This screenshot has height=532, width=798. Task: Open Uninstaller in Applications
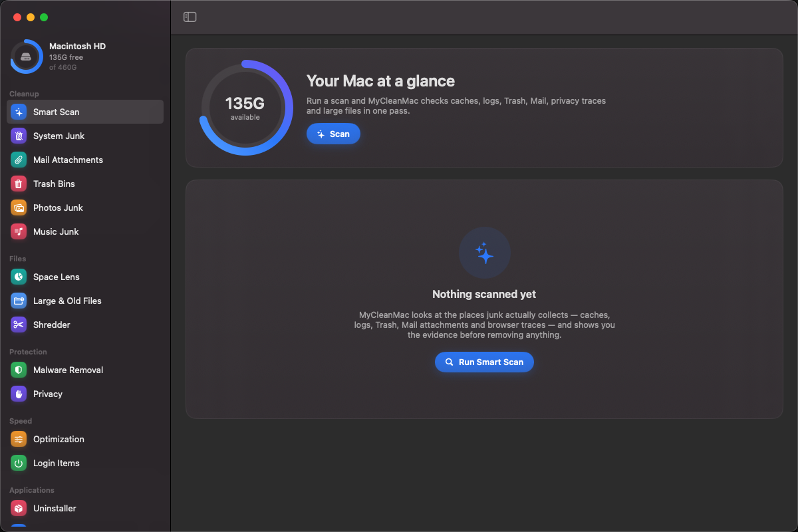point(85,508)
